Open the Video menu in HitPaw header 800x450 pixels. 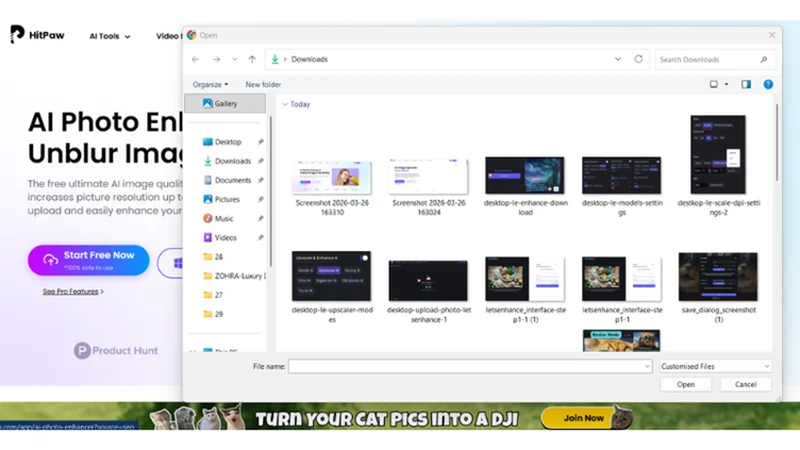click(x=169, y=36)
